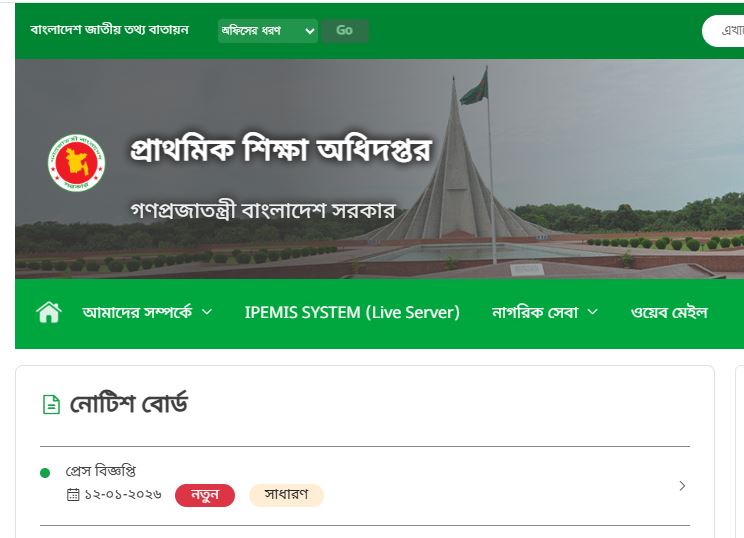
Task: Click the সাধারণ category tag
Action: tap(286, 495)
